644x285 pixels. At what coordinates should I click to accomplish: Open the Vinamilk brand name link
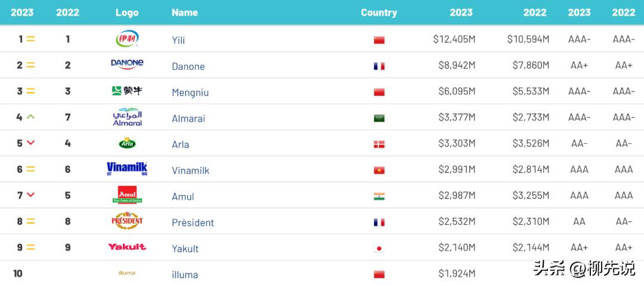coord(190,171)
